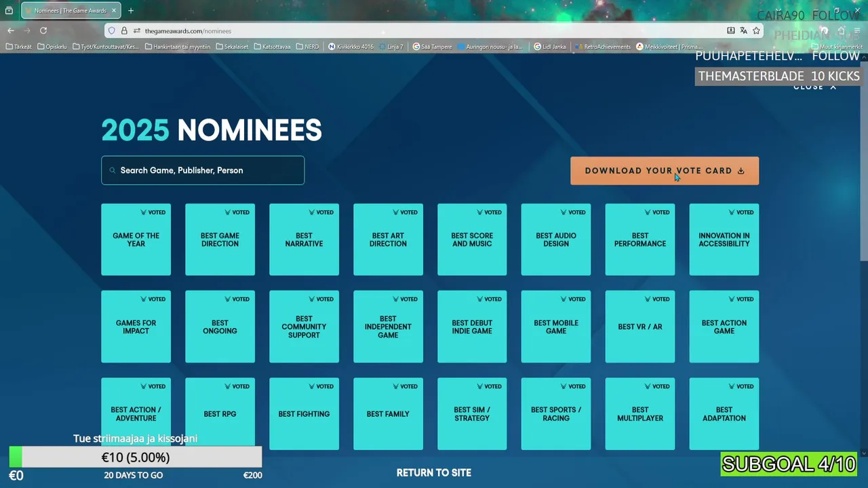The height and width of the screenshot is (488, 868).
Task: Close the Nominees browser tab
Action: tap(114, 10)
